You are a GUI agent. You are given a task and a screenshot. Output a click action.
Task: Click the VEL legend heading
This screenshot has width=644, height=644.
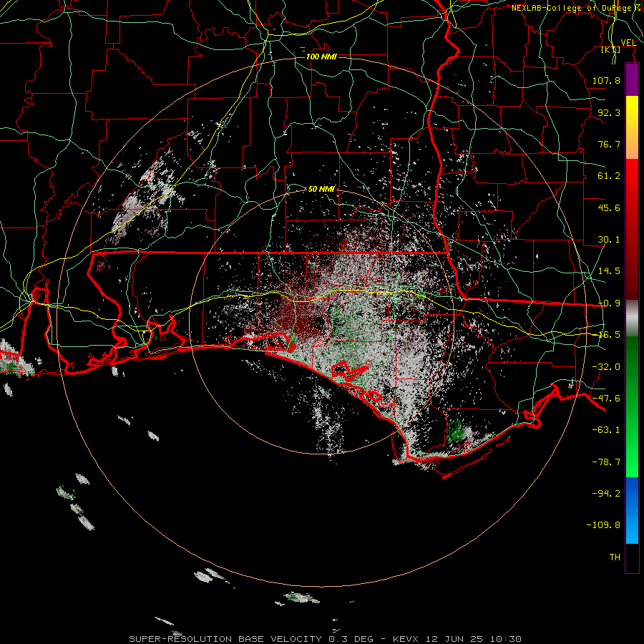click(628, 43)
